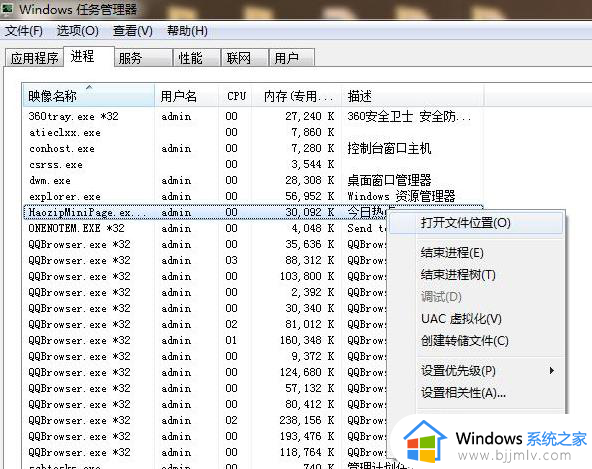This screenshot has width=592, height=469.
Task: Click the 7,860 K memory value
Action: (x=313, y=133)
